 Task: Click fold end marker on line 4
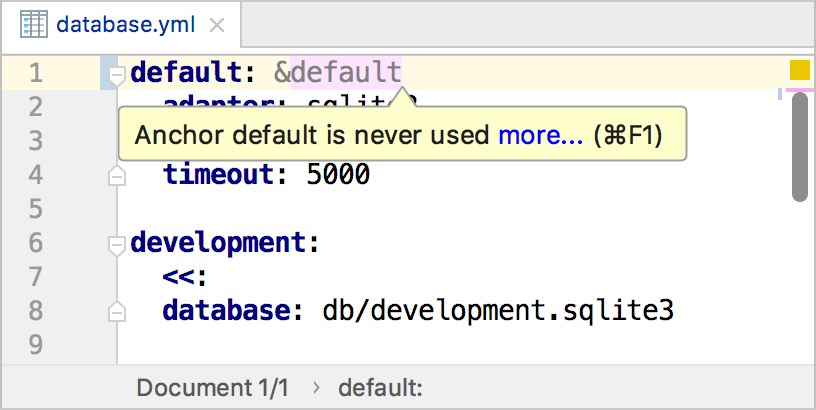(117, 177)
